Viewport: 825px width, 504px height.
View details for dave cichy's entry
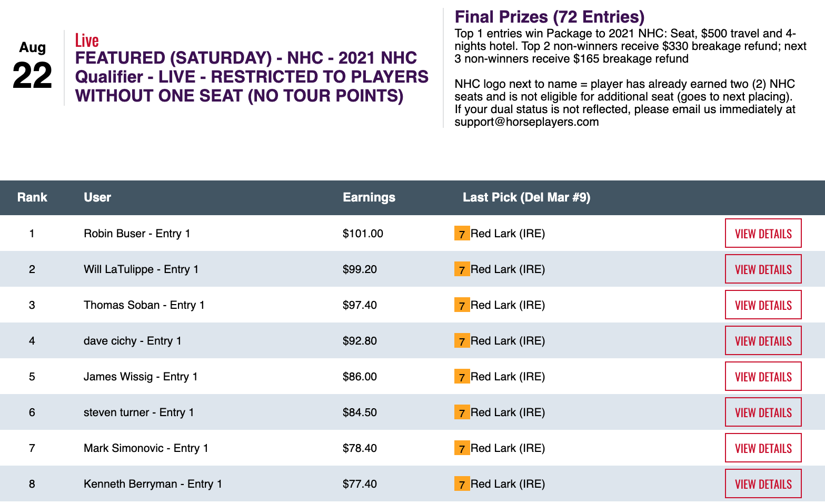[763, 341]
